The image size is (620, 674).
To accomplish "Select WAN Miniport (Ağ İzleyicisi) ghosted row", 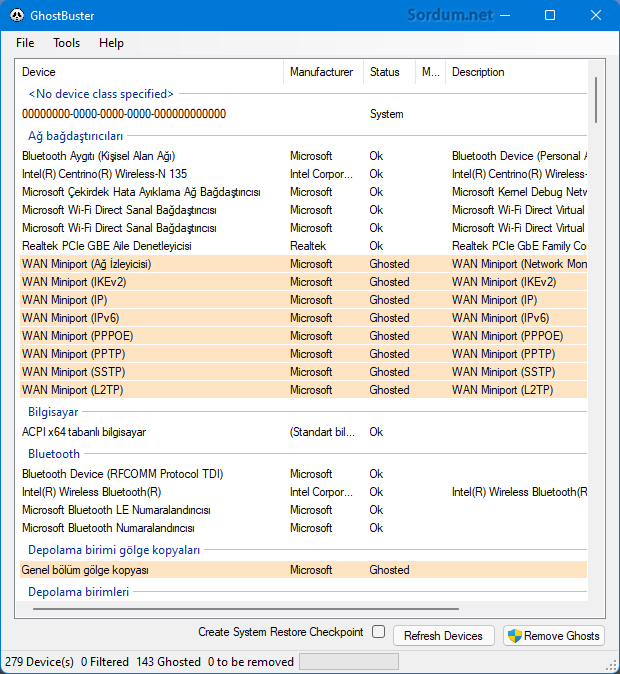I will click(304, 264).
